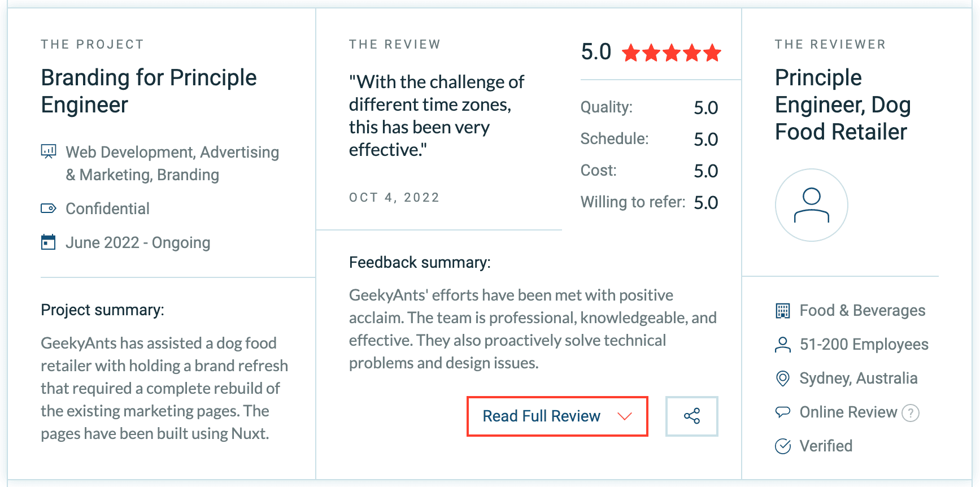
Task: Click the location pin icon for Sydney
Action: coord(783,379)
